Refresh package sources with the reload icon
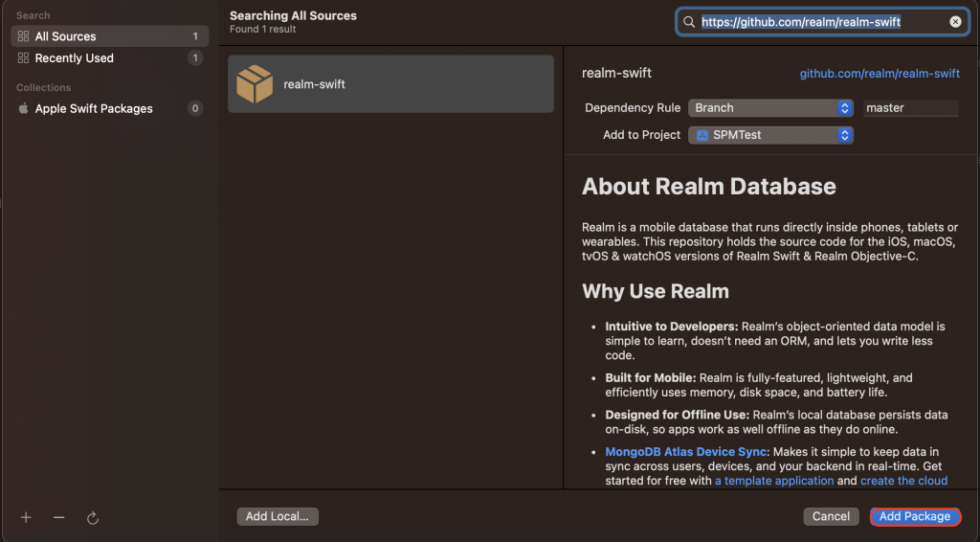The image size is (980, 542). pyautogui.click(x=93, y=518)
